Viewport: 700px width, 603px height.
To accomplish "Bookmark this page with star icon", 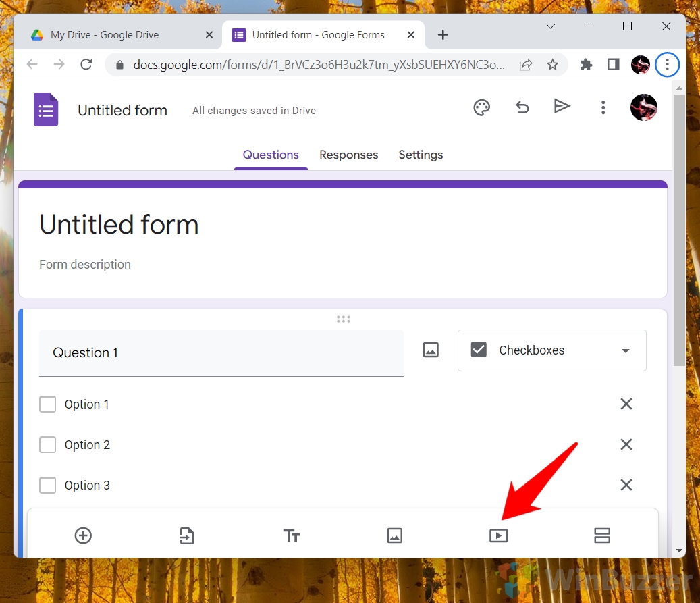I will point(553,65).
